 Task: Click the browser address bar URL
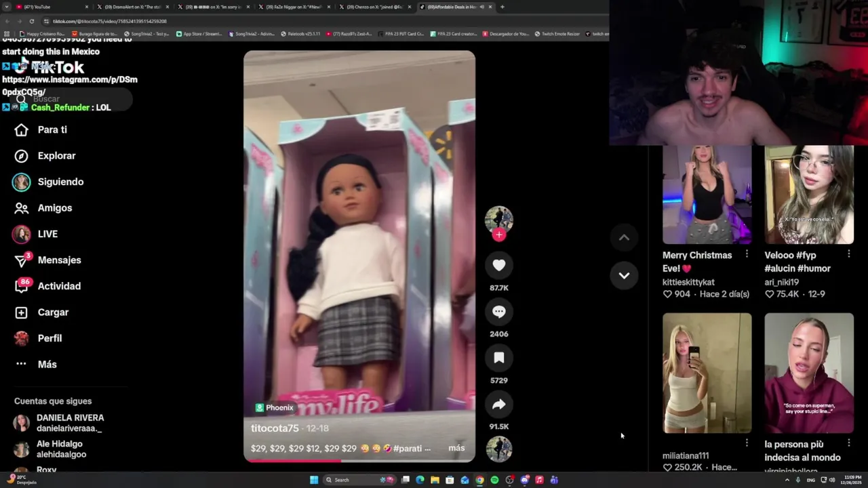point(110,21)
